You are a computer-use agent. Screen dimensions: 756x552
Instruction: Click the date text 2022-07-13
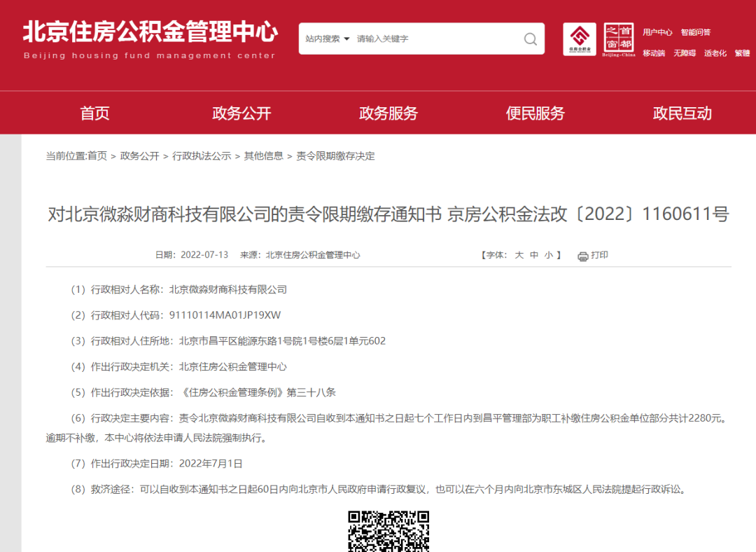[x=204, y=255]
